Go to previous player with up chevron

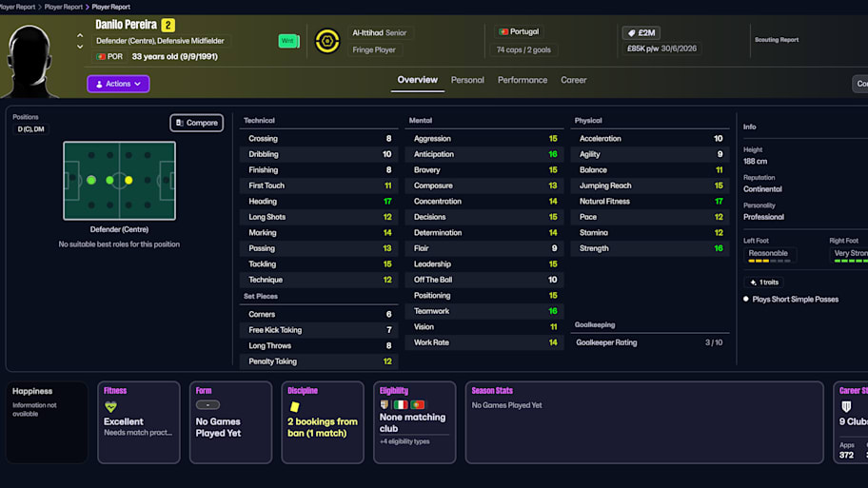point(80,35)
